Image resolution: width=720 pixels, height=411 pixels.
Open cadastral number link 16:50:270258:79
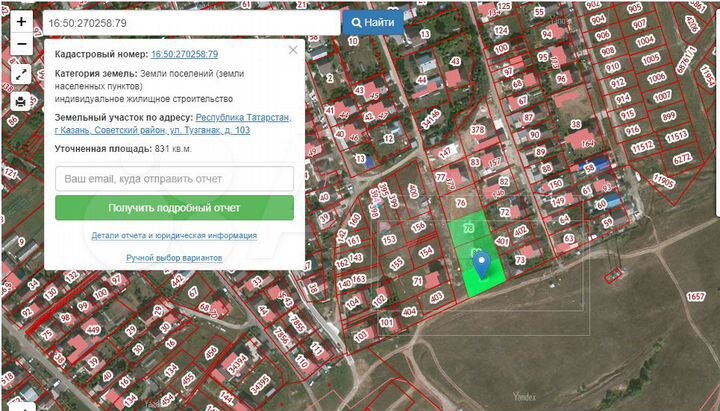[x=185, y=54]
